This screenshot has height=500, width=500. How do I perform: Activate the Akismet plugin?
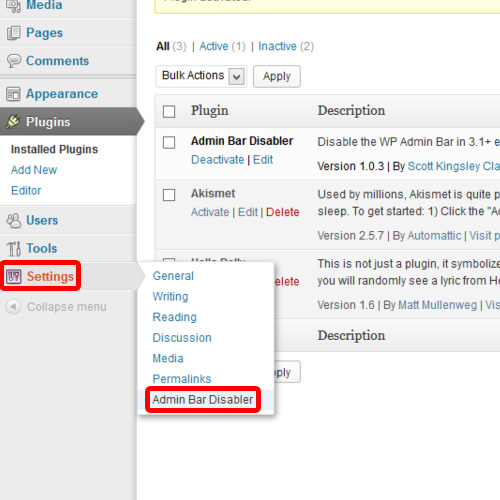point(210,212)
